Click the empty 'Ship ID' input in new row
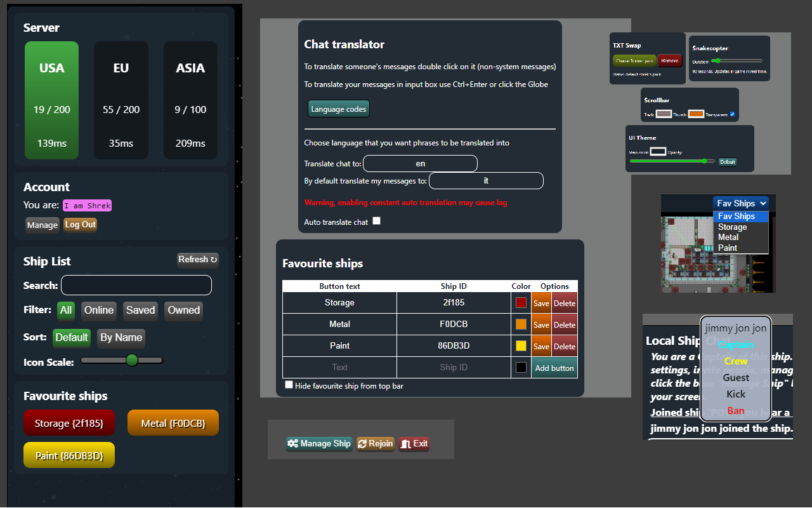This screenshot has height=508, width=812. [x=454, y=368]
